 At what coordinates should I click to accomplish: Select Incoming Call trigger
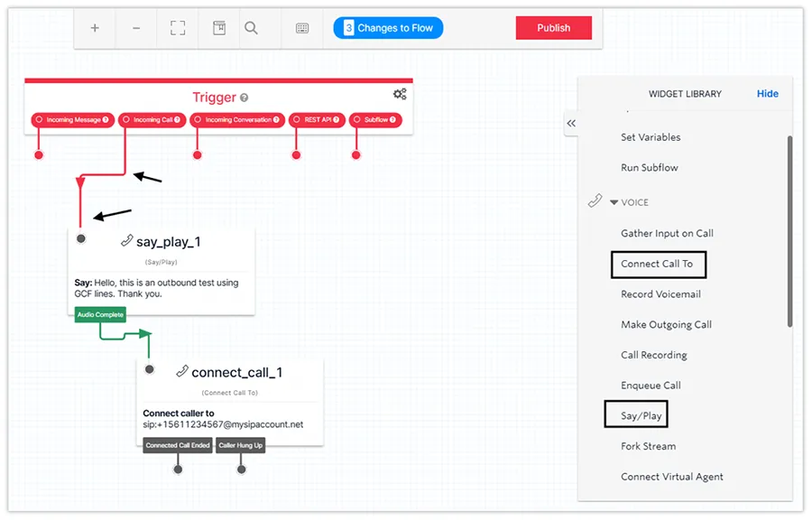[x=152, y=120]
